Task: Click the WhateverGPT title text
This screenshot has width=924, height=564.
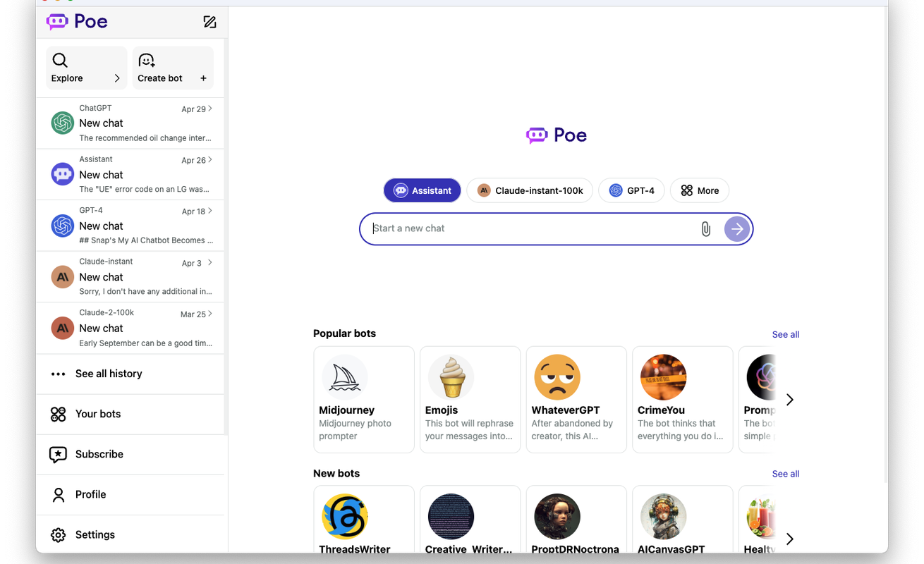Action: (566, 410)
